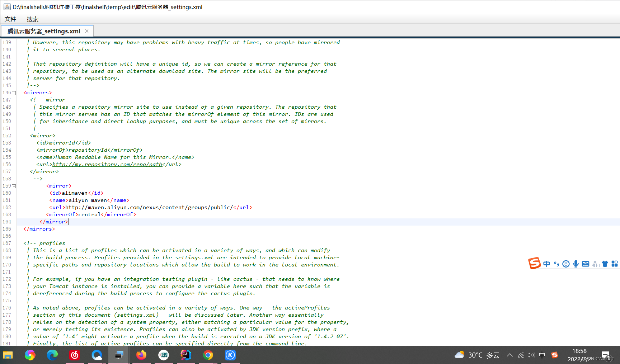Click the Sogou tray icon in taskbar
The image size is (620, 364).
tap(555, 355)
